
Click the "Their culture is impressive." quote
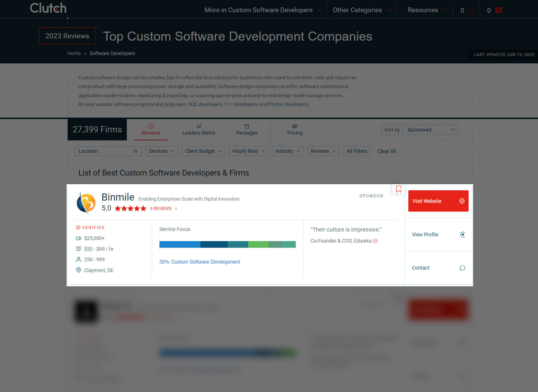click(x=346, y=230)
